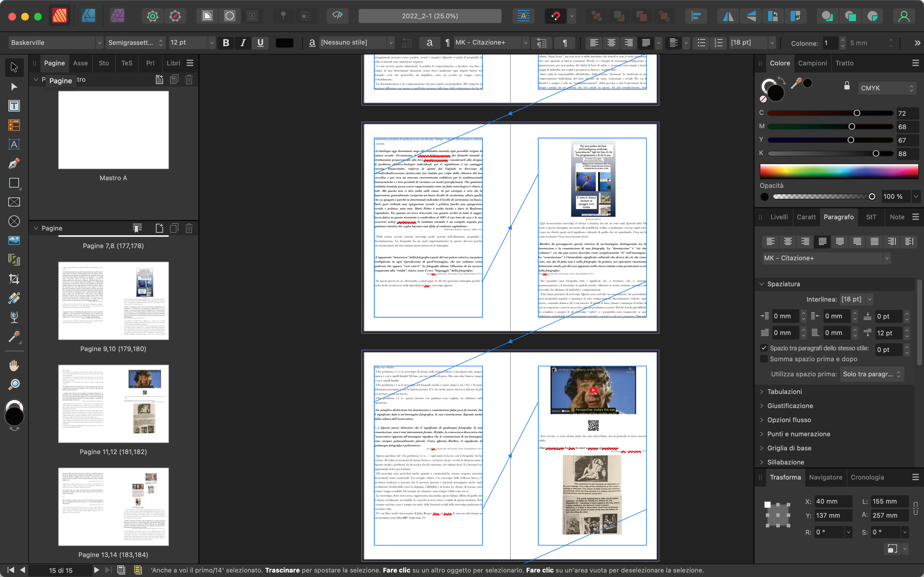Viewport: 924px width, 577px height.
Task: Adjust the Cyan C slider handle
Action: coord(857,113)
